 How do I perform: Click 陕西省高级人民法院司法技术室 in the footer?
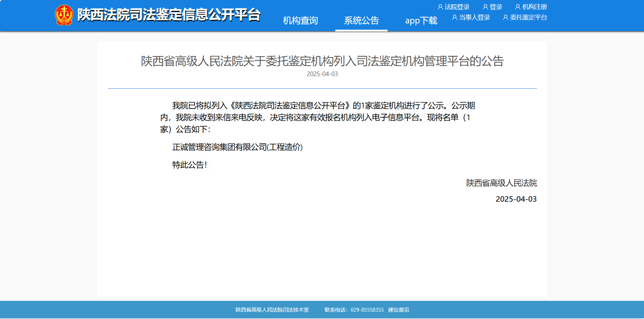point(272,310)
